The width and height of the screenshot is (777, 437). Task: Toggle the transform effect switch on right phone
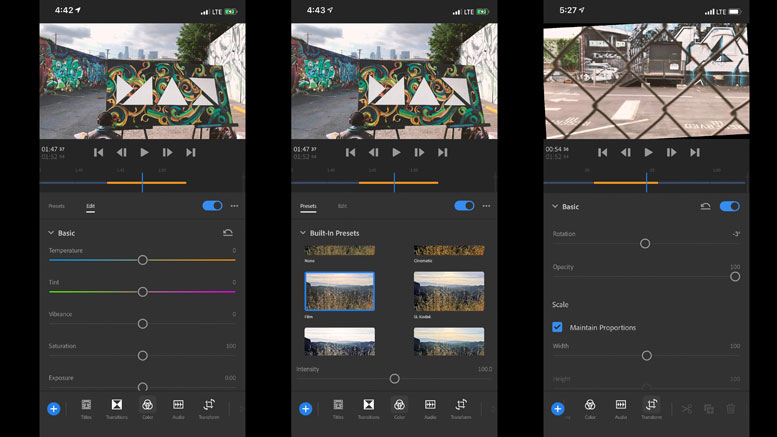pyautogui.click(x=730, y=206)
